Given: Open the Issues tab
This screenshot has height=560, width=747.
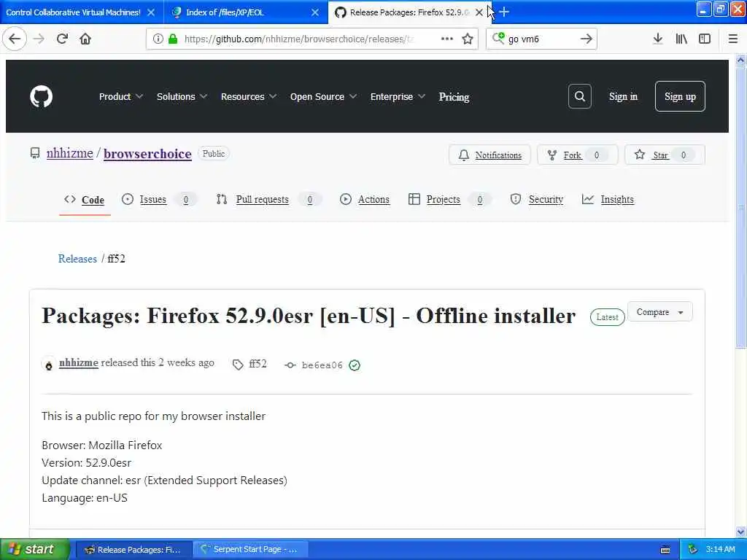Looking at the screenshot, I should click(x=158, y=200).
